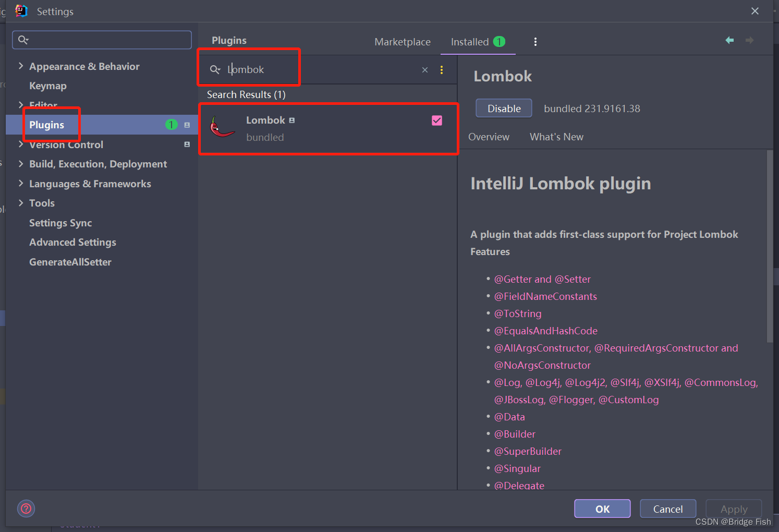Click the Lombok pepper plugin icon

pyautogui.click(x=223, y=128)
